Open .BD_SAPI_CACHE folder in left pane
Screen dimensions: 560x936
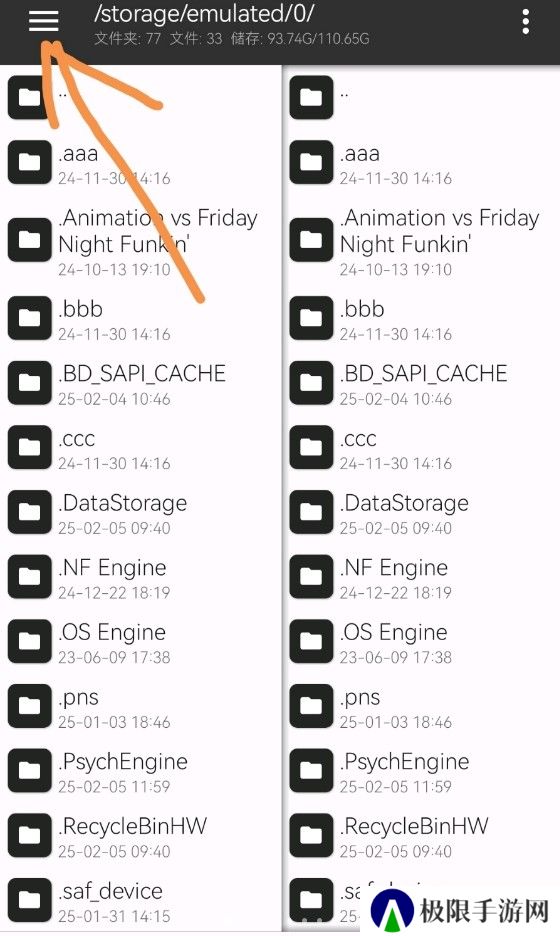point(140,383)
